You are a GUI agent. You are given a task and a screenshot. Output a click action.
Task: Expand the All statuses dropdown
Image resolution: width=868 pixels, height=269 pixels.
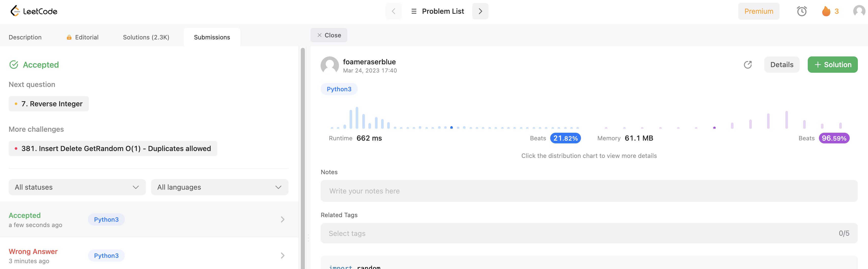pyautogui.click(x=77, y=187)
